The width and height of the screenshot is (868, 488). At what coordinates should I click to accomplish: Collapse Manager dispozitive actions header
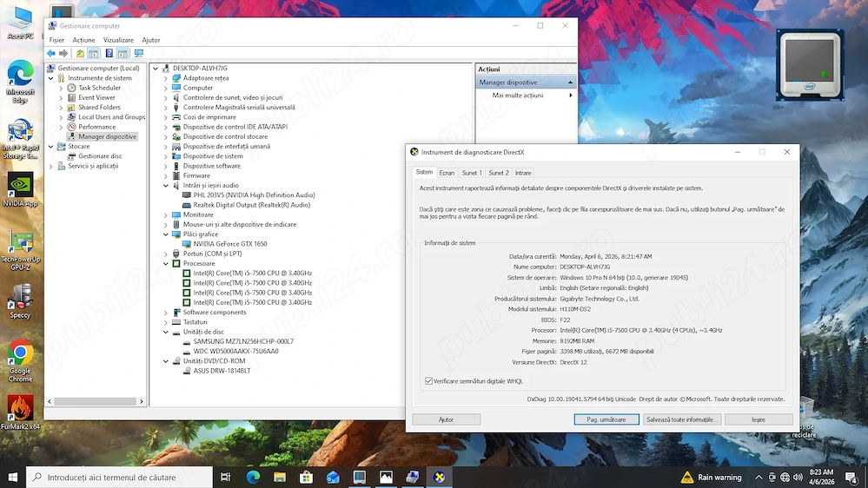[570, 82]
